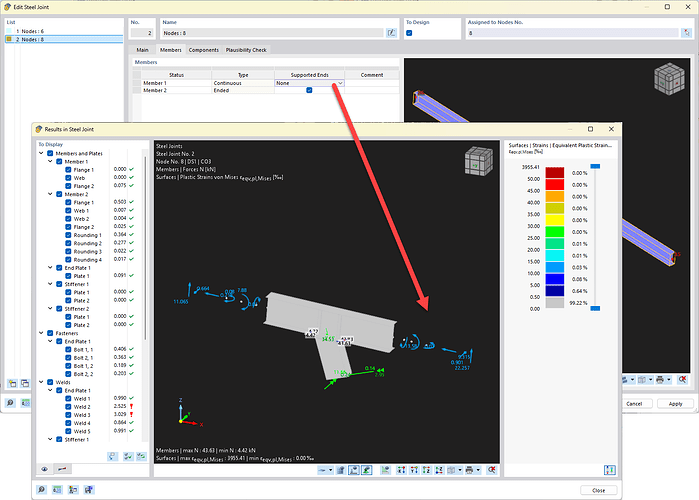This screenshot has height=500, width=699.
Task: Toggle Supported Ends checkbox for Member 2
Action: pyautogui.click(x=309, y=90)
